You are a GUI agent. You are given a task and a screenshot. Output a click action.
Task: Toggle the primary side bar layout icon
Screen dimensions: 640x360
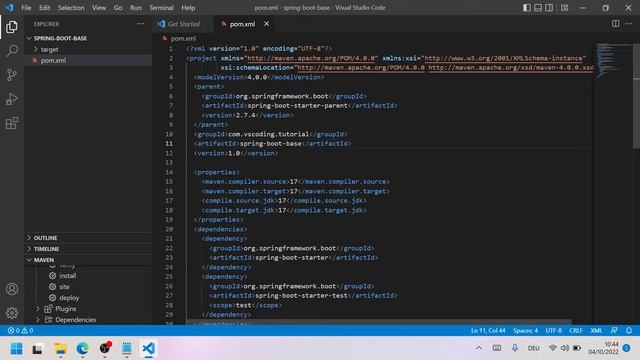[x=527, y=8]
